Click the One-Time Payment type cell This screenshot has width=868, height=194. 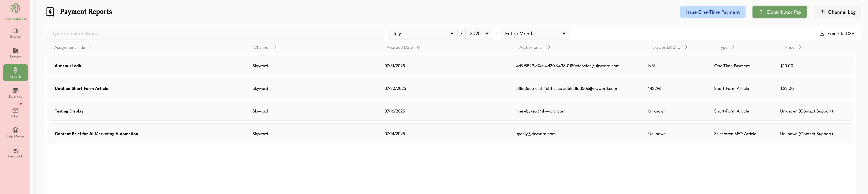(732, 66)
